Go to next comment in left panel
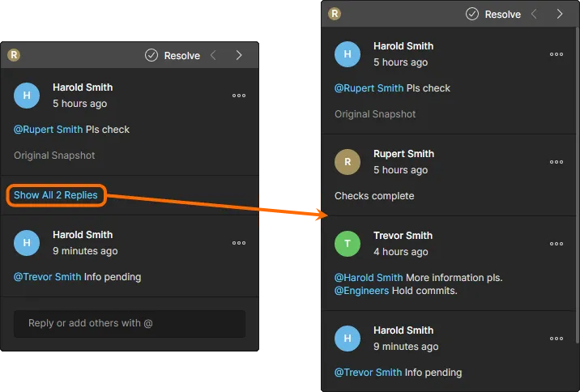The image size is (580, 392). tap(239, 55)
